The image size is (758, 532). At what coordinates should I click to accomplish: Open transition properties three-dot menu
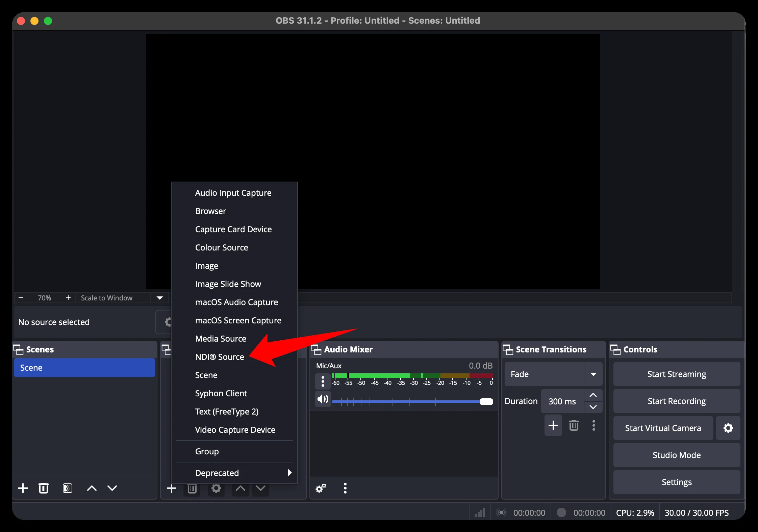pyautogui.click(x=594, y=425)
